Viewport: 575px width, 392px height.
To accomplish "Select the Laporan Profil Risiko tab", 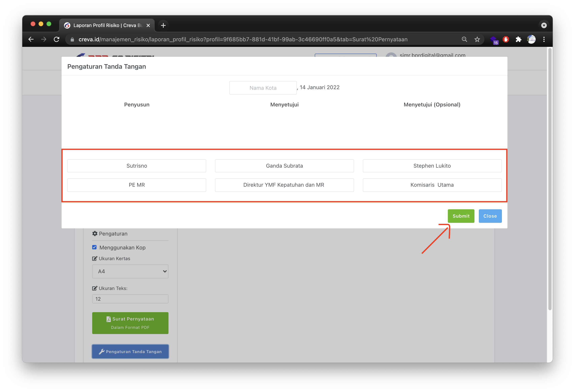I will [107, 25].
